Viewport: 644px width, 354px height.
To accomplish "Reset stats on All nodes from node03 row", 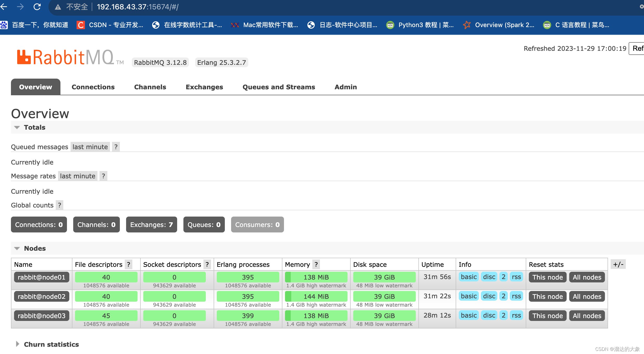I will pyautogui.click(x=587, y=316).
